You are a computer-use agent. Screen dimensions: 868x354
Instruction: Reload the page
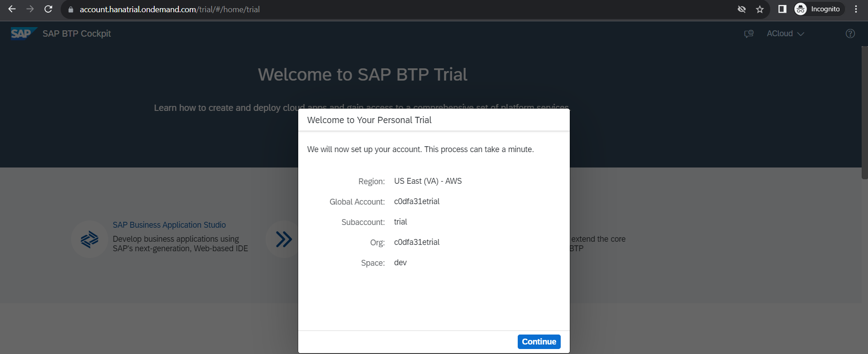48,10
